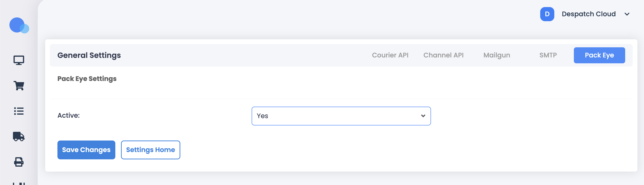The height and width of the screenshot is (185, 644).
Task: Expand the account menu chevron arrow
Action: [627, 14]
